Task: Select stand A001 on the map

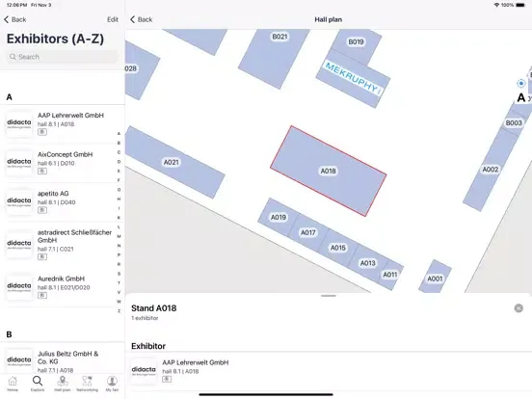Action: (x=435, y=279)
